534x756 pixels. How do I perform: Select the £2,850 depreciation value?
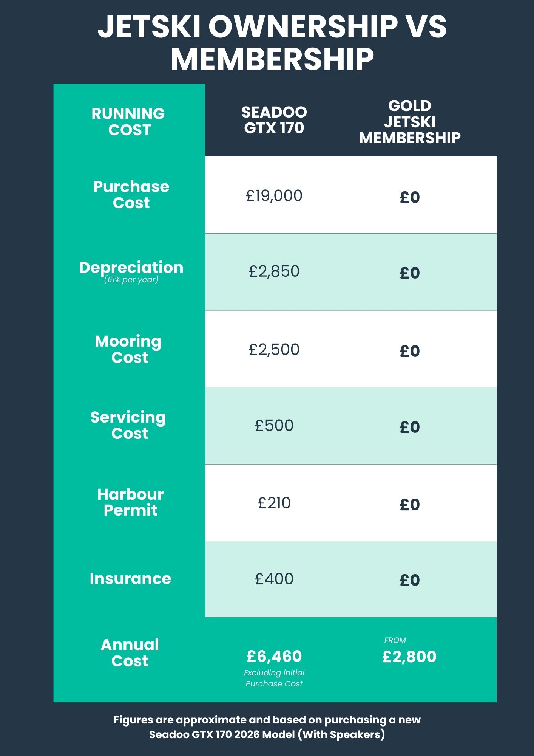[x=274, y=271]
